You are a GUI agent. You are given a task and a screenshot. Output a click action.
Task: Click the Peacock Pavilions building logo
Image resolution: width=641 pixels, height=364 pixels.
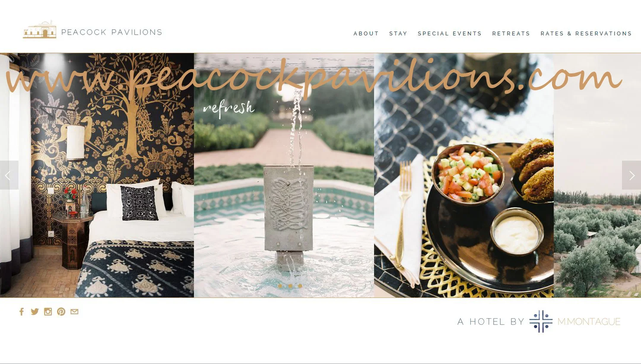pos(39,29)
